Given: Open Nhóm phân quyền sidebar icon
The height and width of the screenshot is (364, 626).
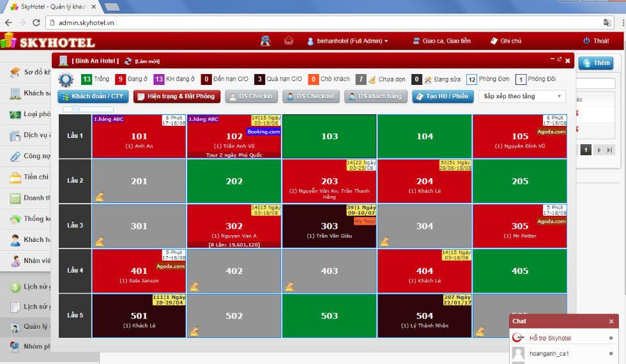Looking at the screenshot, I should point(15,346).
